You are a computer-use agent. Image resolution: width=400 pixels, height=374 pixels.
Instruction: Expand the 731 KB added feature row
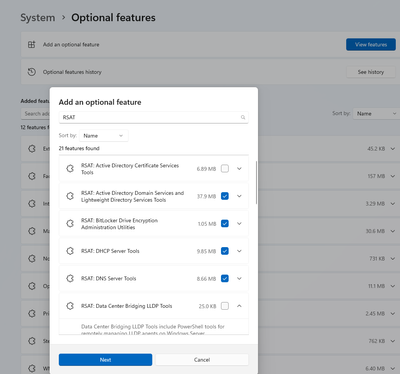[393, 258]
